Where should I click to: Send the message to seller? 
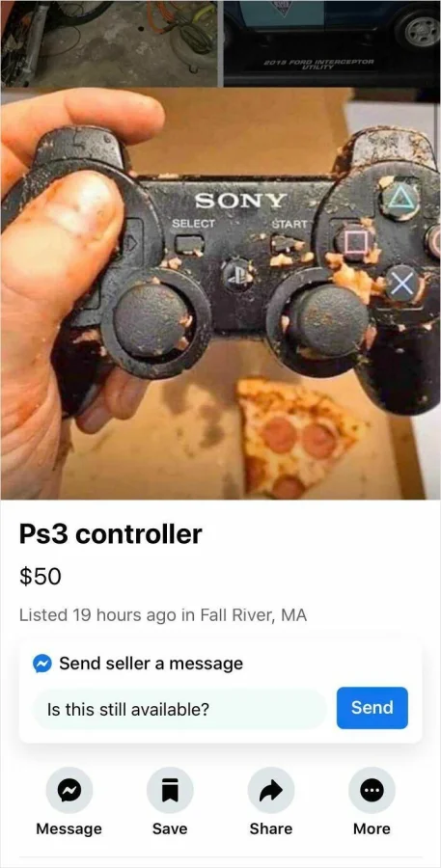pos(372,708)
